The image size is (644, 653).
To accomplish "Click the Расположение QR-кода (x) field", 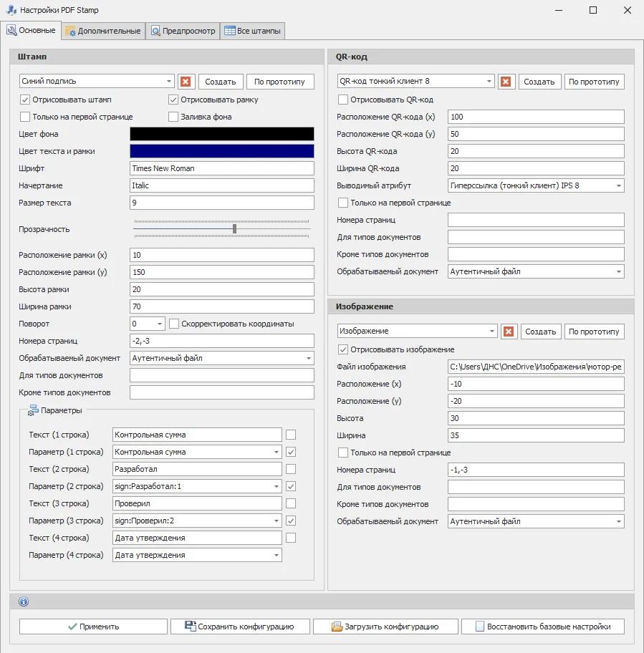I will [x=536, y=117].
